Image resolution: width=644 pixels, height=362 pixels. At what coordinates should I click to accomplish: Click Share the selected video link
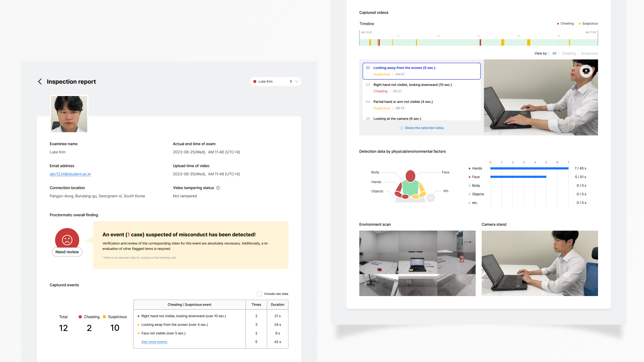coord(424,128)
